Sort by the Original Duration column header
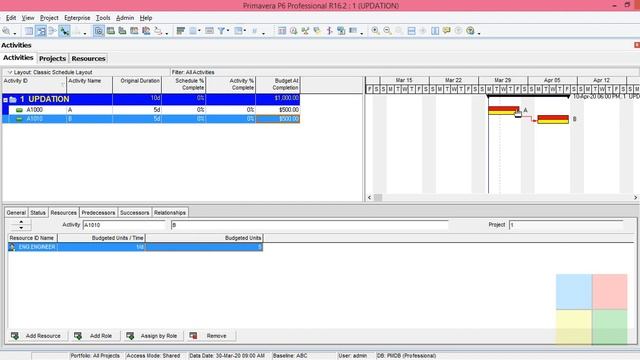Screen dimensions: 640x360 137,84
